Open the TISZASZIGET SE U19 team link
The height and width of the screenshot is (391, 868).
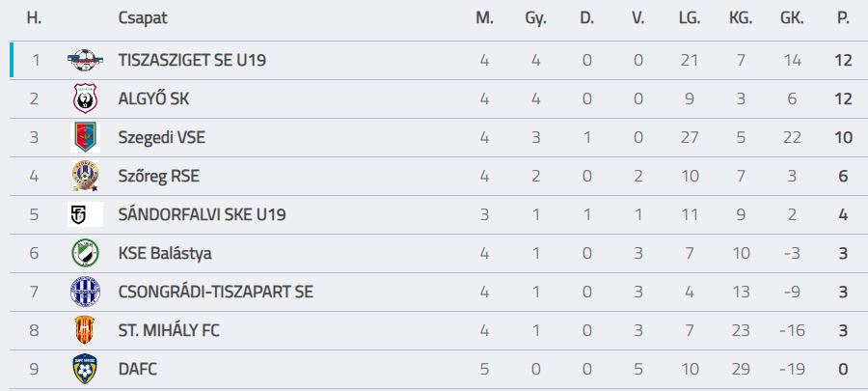192,60
